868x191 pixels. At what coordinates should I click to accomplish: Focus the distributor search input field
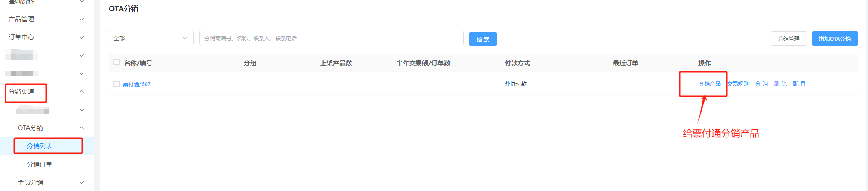click(331, 39)
